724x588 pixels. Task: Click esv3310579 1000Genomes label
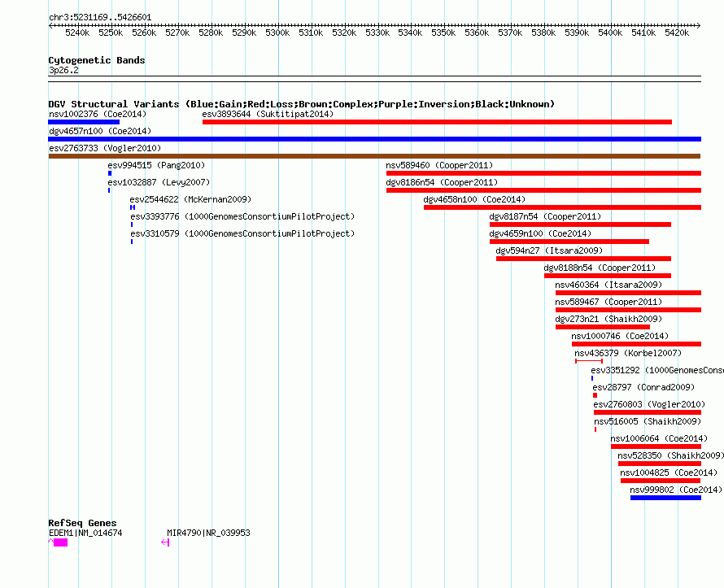pyautogui.click(x=242, y=233)
